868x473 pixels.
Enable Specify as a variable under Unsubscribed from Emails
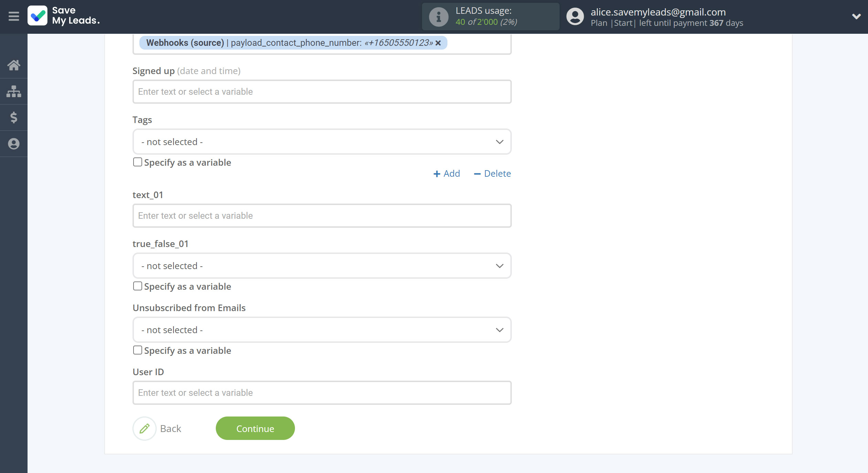click(x=138, y=350)
